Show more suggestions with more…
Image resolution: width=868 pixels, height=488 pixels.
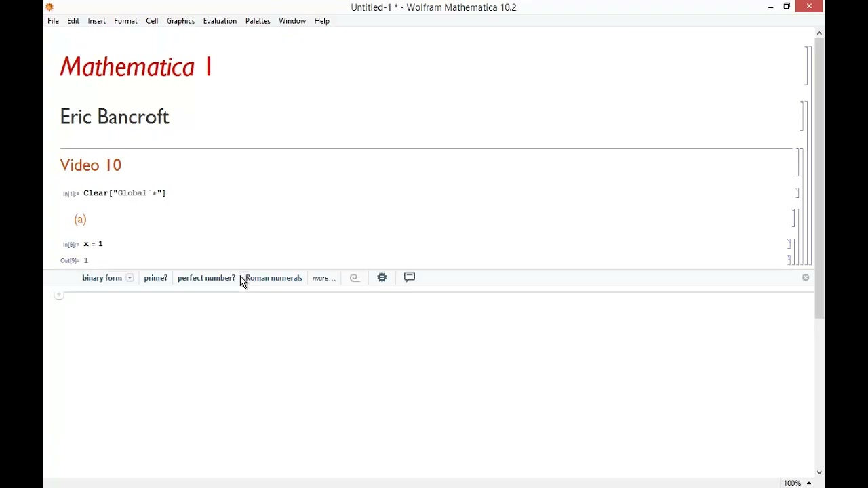323,278
